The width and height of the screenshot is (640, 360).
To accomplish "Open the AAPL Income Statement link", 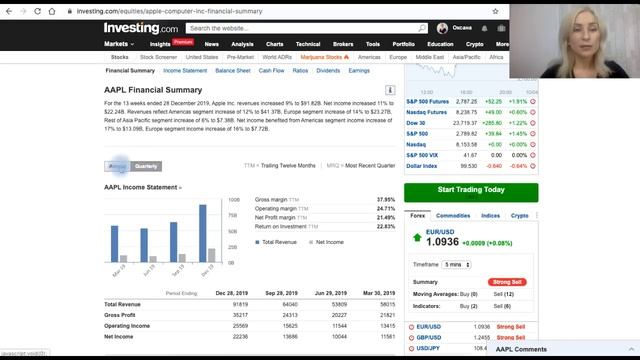I will [x=143, y=187].
